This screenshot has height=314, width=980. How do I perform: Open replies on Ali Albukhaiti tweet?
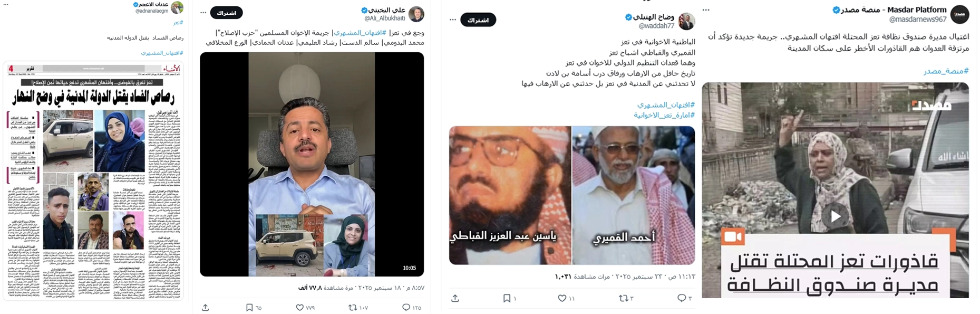click(406, 307)
